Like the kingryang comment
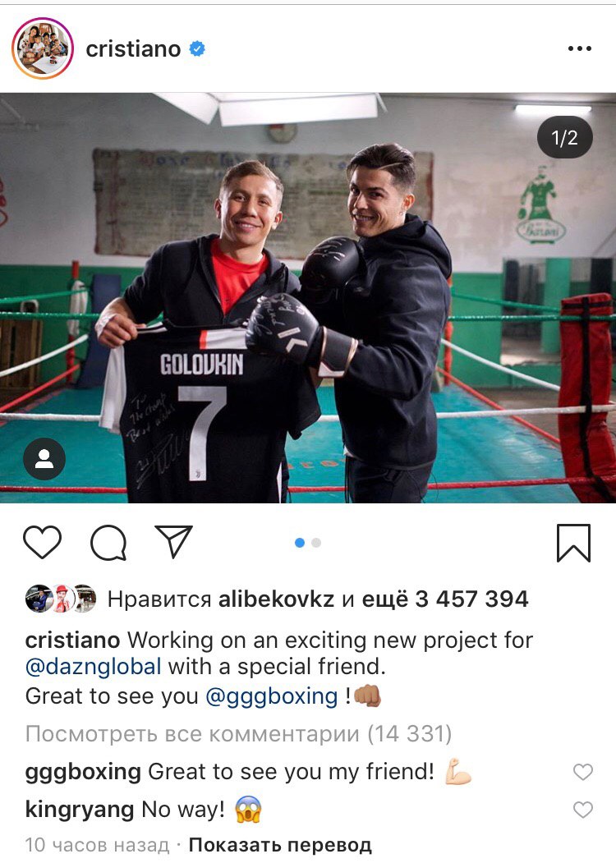Screen dimensions: 616x863 tap(583, 810)
